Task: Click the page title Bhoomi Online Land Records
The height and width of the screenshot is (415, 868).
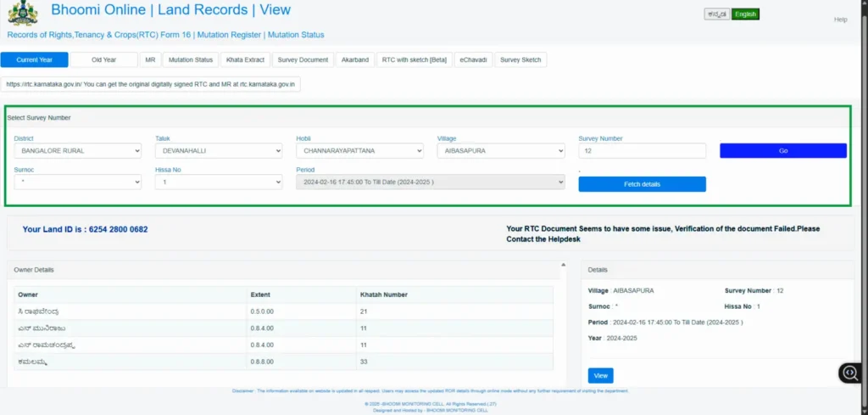Action: 171,9
